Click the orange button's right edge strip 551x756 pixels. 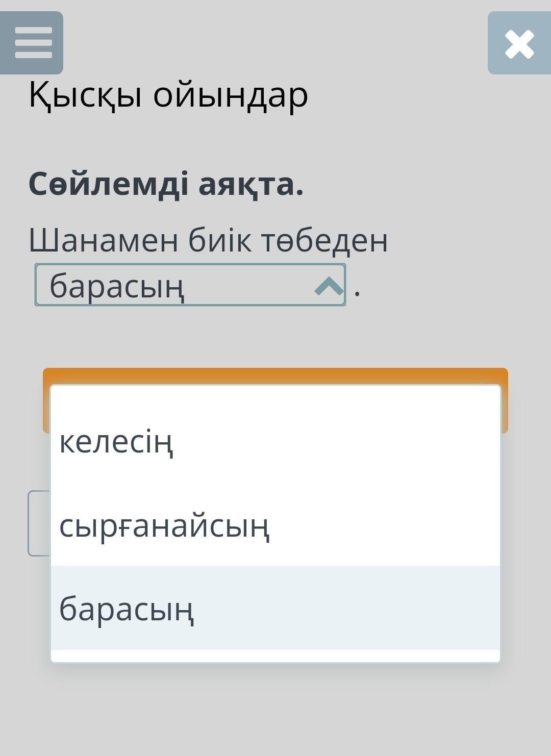pyautogui.click(x=505, y=403)
